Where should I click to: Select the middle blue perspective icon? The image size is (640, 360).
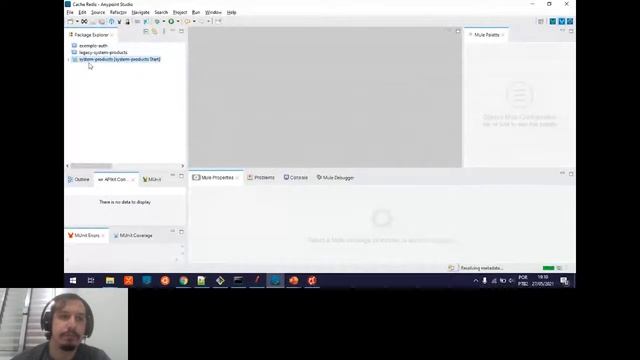coord(562,21)
